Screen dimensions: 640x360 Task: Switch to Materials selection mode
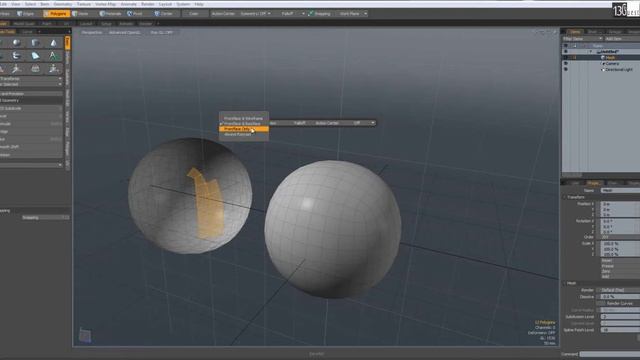pyautogui.click(x=111, y=13)
